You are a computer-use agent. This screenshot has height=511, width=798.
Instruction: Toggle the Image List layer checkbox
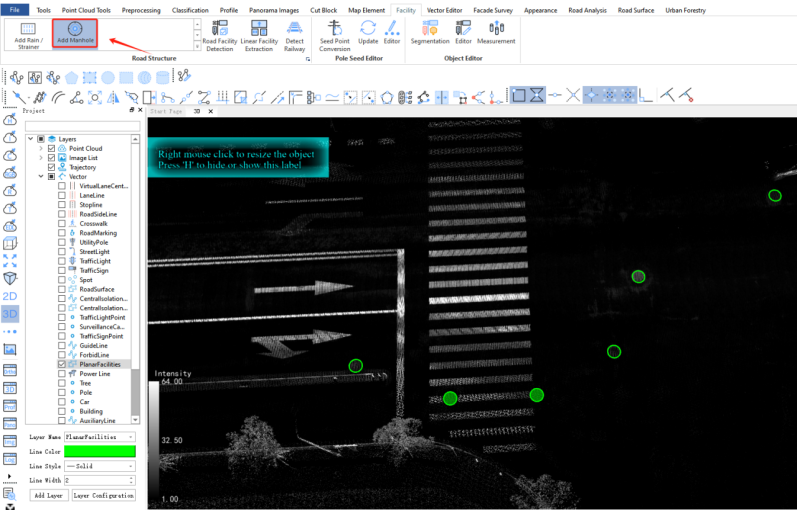(x=51, y=158)
